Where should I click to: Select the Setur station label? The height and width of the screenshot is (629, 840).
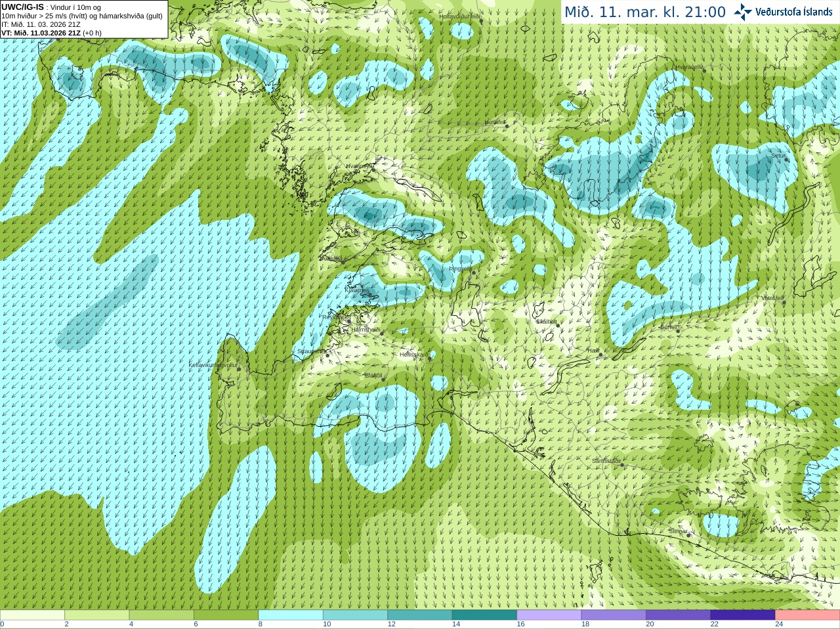click(778, 156)
